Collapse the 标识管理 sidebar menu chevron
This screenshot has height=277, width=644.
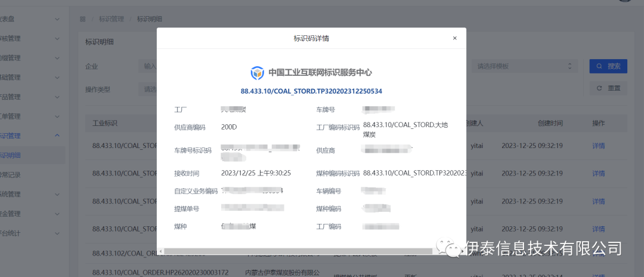pos(57,136)
